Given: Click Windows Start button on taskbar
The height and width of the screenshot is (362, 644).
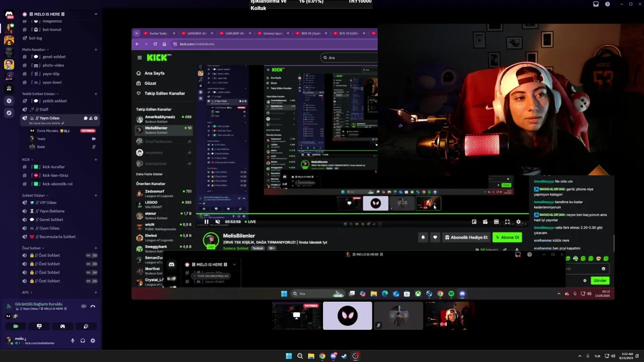Looking at the screenshot, I should [289, 356].
